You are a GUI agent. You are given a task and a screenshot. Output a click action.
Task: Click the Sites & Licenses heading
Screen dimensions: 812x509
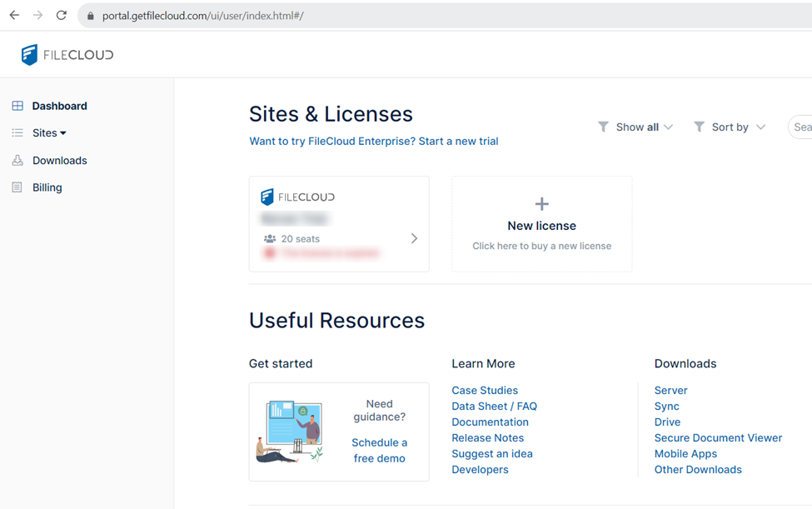331,114
